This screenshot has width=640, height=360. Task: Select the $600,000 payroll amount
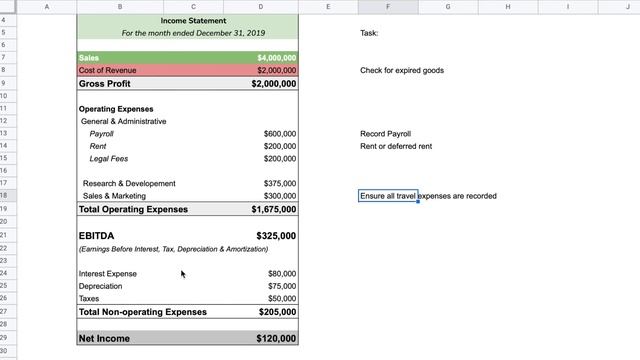280,134
